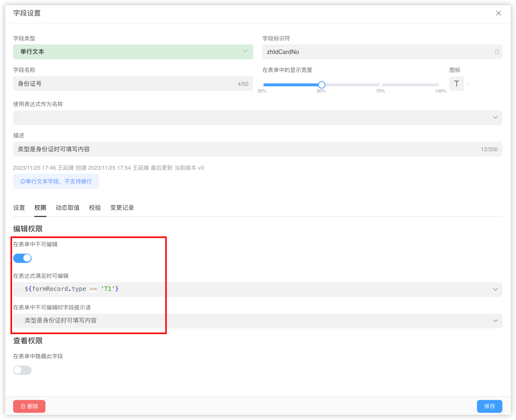Open the small icon dropdown arrow

click(468, 84)
